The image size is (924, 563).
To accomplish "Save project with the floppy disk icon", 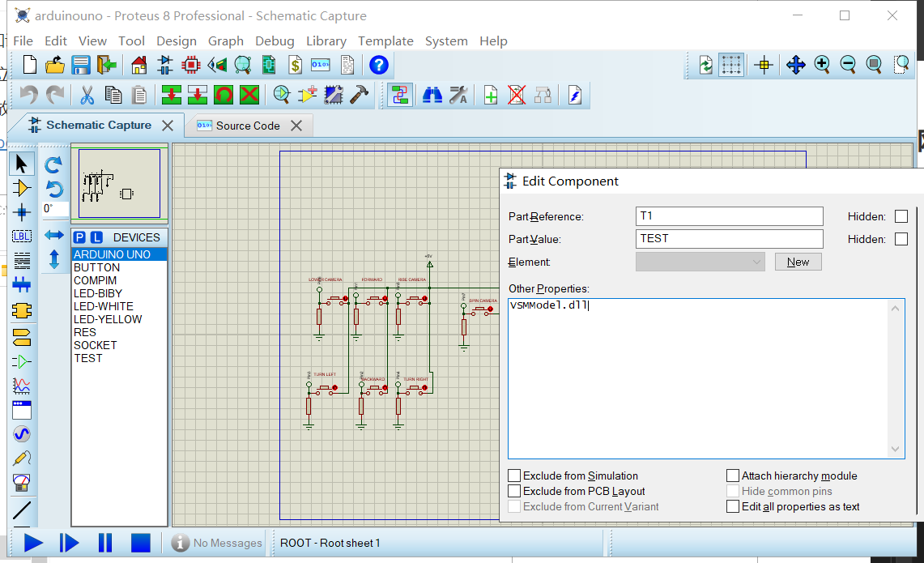I will [x=81, y=65].
